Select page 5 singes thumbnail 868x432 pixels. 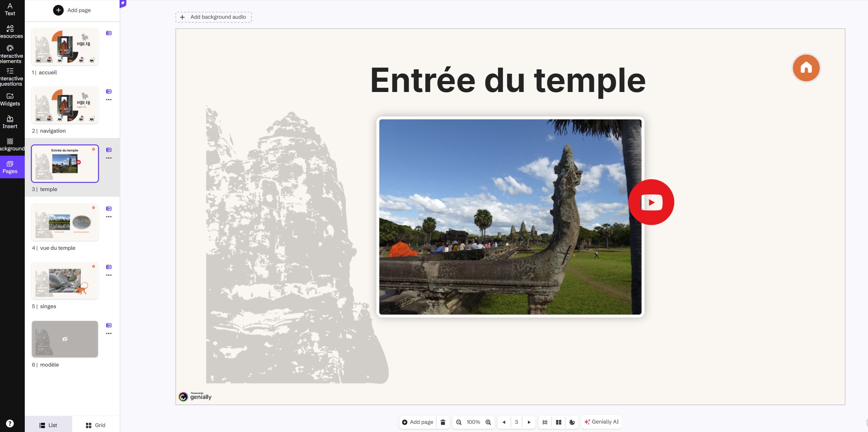click(x=65, y=281)
